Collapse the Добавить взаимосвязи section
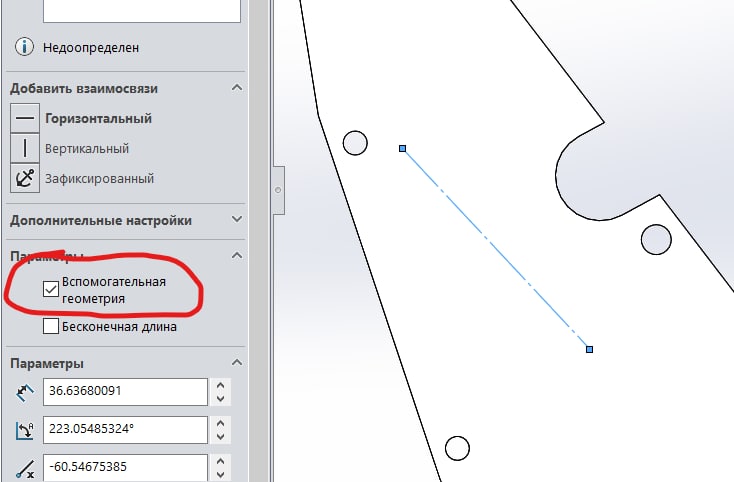The width and height of the screenshot is (734, 482). tap(237, 88)
